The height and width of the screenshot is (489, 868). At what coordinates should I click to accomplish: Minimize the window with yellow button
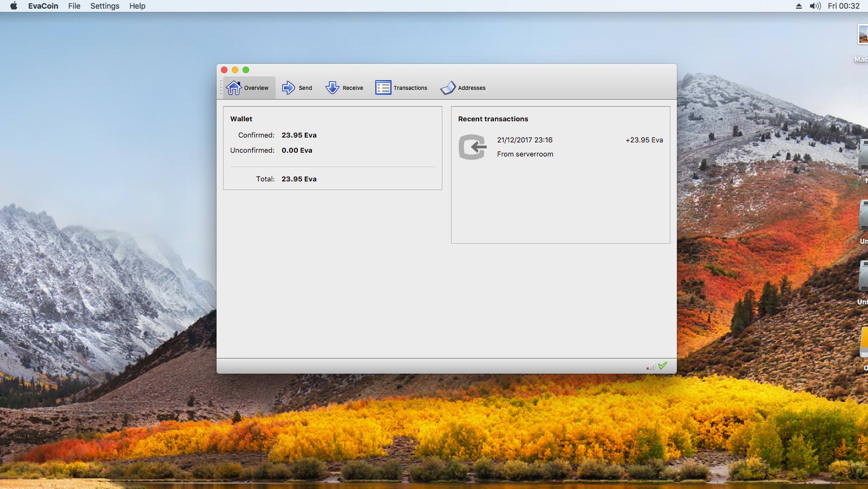click(235, 70)
